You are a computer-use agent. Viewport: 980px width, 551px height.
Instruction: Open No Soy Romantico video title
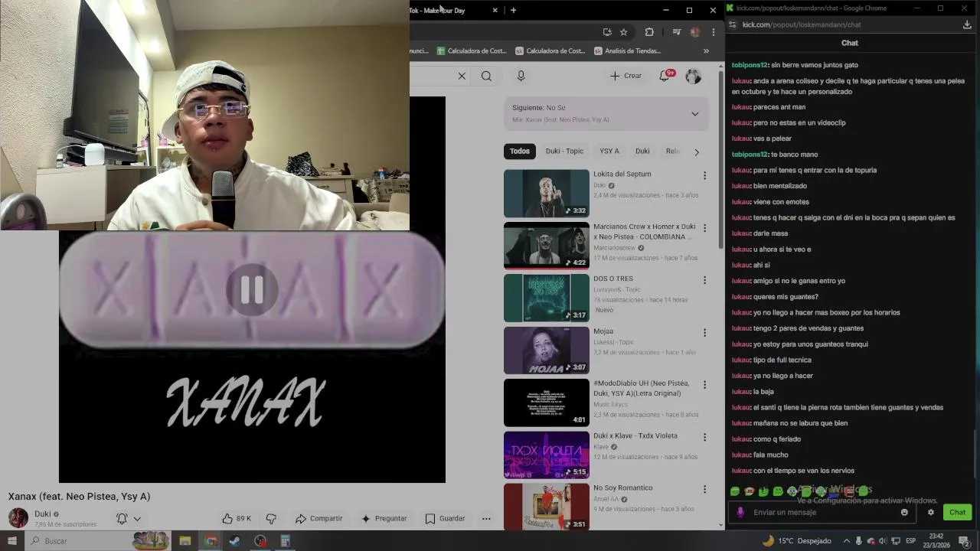623,487
